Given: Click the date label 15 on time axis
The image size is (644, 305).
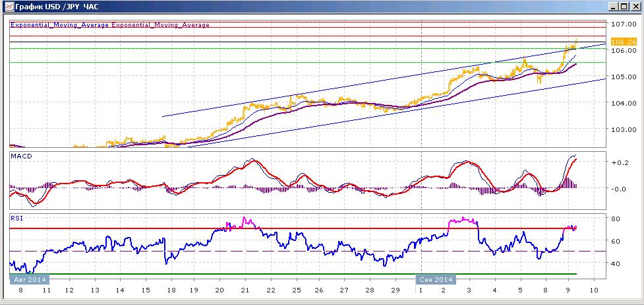Looking at the screenshot, I should pyautogui.click(x=146, y=290).
